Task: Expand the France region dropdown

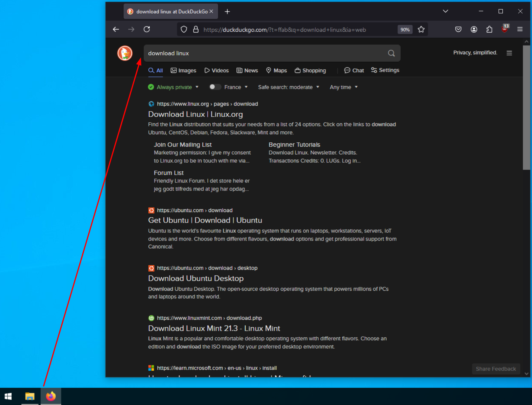Action: pyautogui.click(x=236, y=87)
